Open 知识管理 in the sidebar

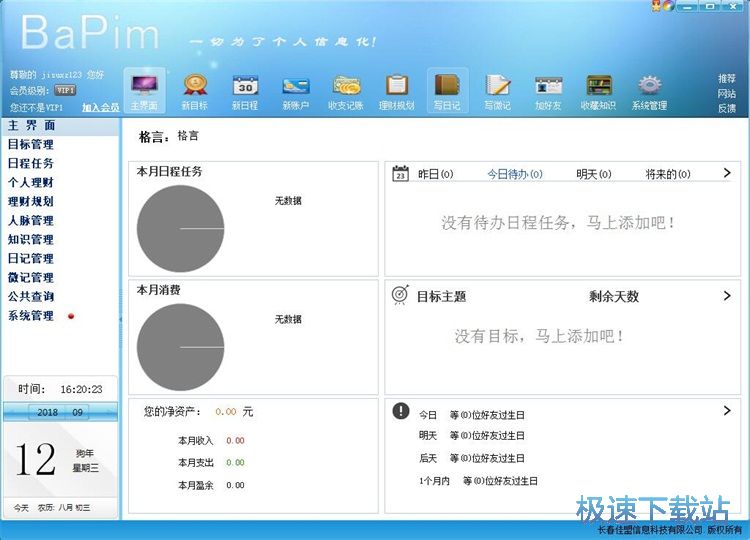[x=31, y=240]
